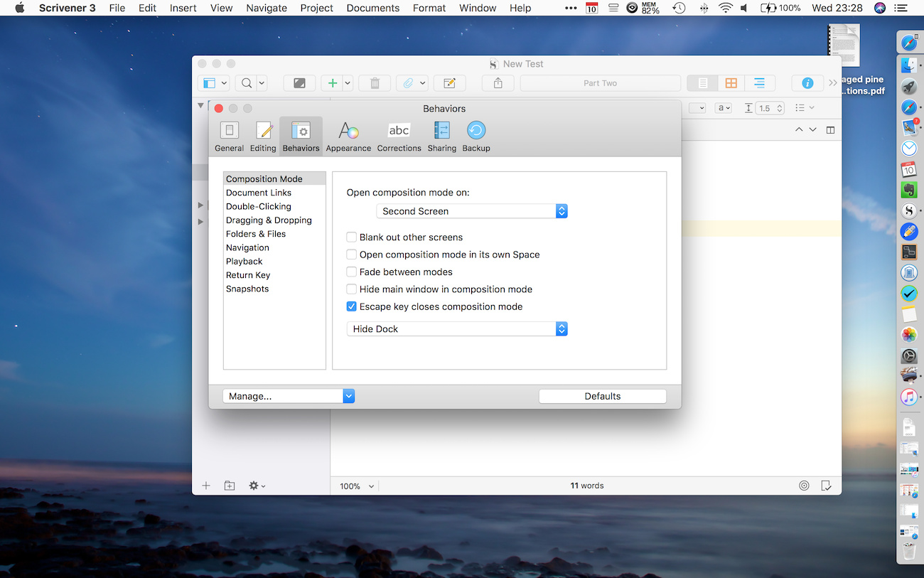
Task: Open the list style dropdown in format bar
Action: 805,108
